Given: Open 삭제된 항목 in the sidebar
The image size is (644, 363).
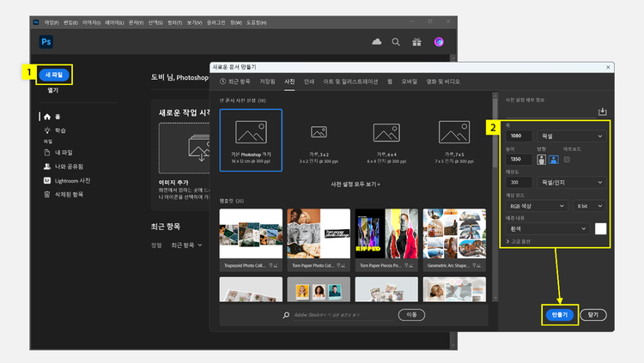Looking at the screenshot, I should tap(64, 194).
